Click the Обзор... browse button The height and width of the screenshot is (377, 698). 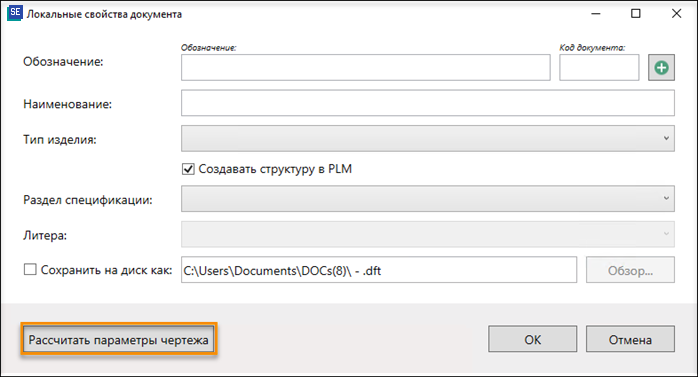click(630, 270)
